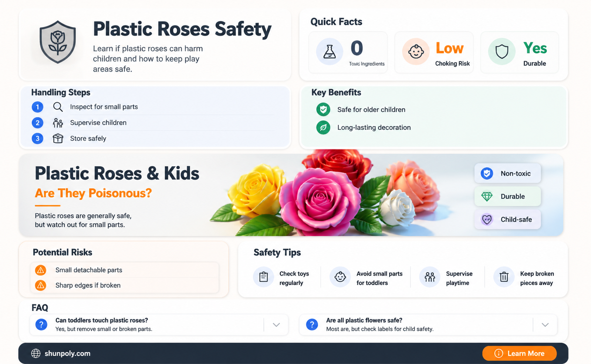The width and height of the screenshot is (591, 364).
Task: Click 'Key Benefits' heading
Action: [336, 92]
